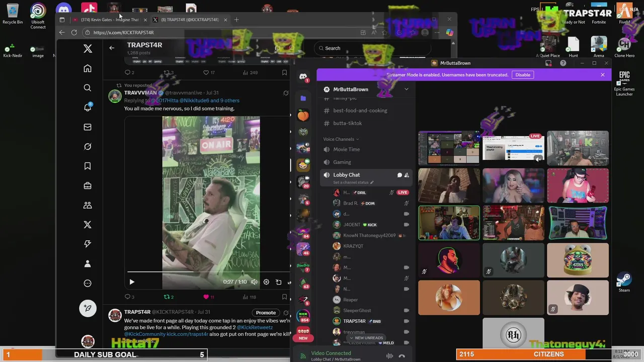Open X Profile person icon in sidebar

pos(88,263)
